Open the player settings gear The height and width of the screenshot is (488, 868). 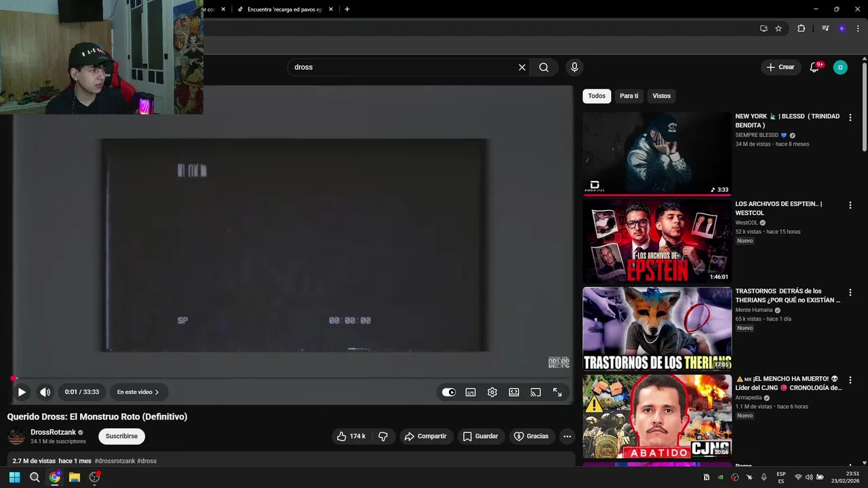[492, 392]
